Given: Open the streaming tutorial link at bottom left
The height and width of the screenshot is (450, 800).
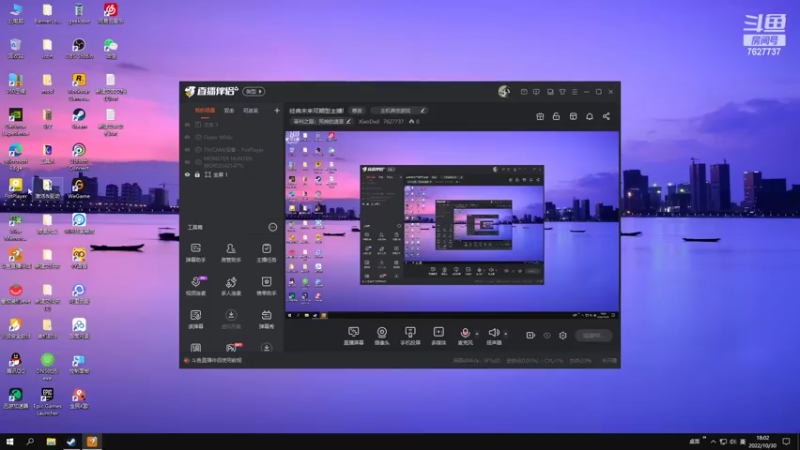Looking at the screenshot, I should click(x=216, y=360).
